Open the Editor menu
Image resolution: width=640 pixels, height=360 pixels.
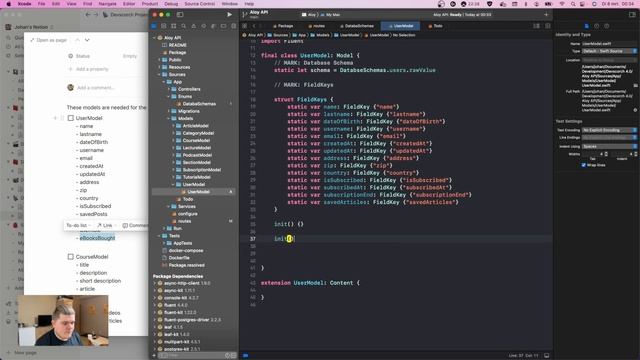pos(129,4)
